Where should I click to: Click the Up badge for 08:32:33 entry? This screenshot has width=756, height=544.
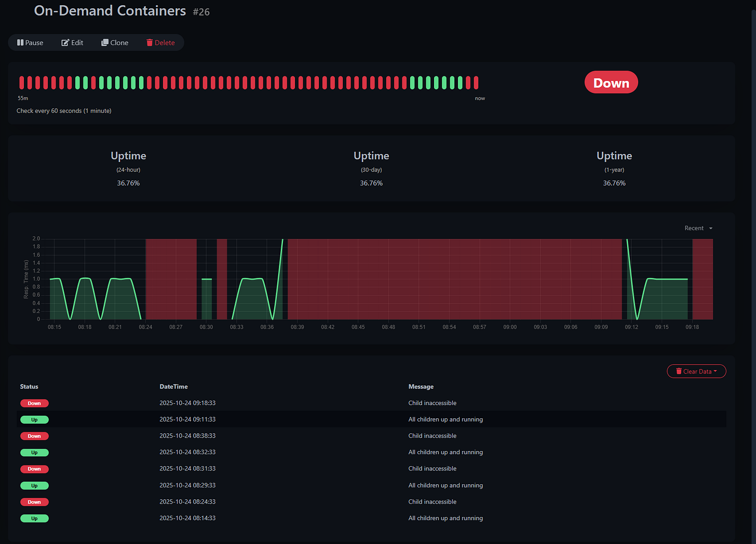pos(34,453)
